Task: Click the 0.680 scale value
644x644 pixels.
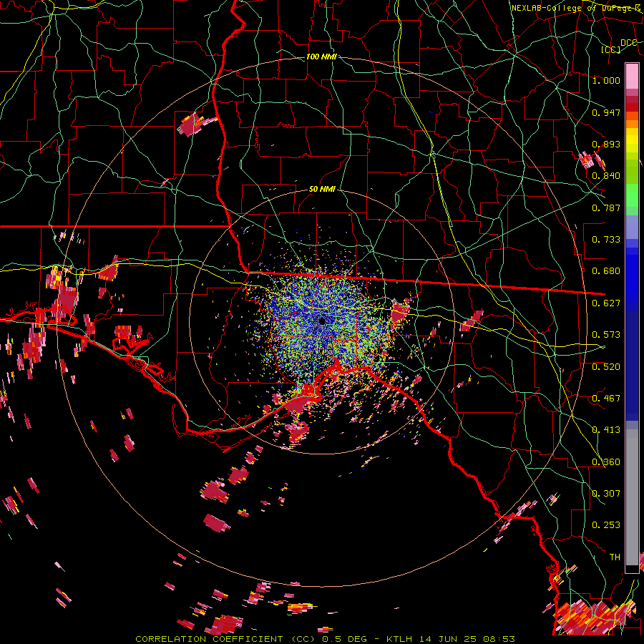Action: (606, 271)
